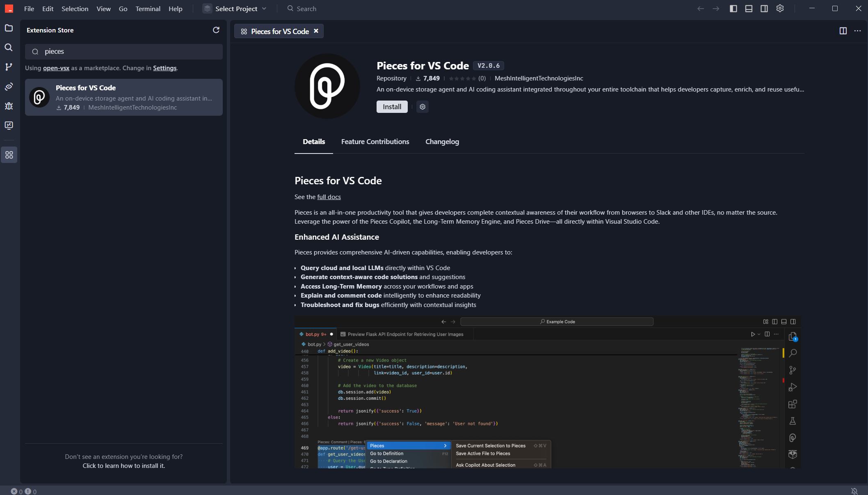The image size is (868, 495).
Task: Open the Edit menu
Action: (48, 9)
